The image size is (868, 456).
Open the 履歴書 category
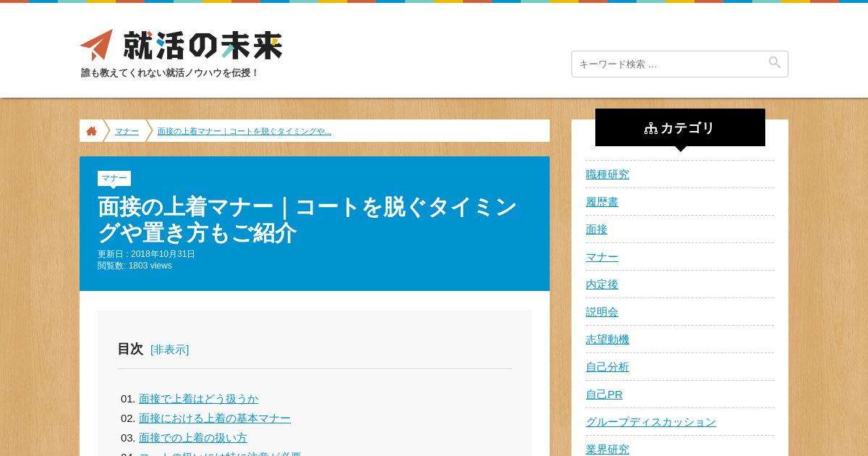click(x=602, y=202)
